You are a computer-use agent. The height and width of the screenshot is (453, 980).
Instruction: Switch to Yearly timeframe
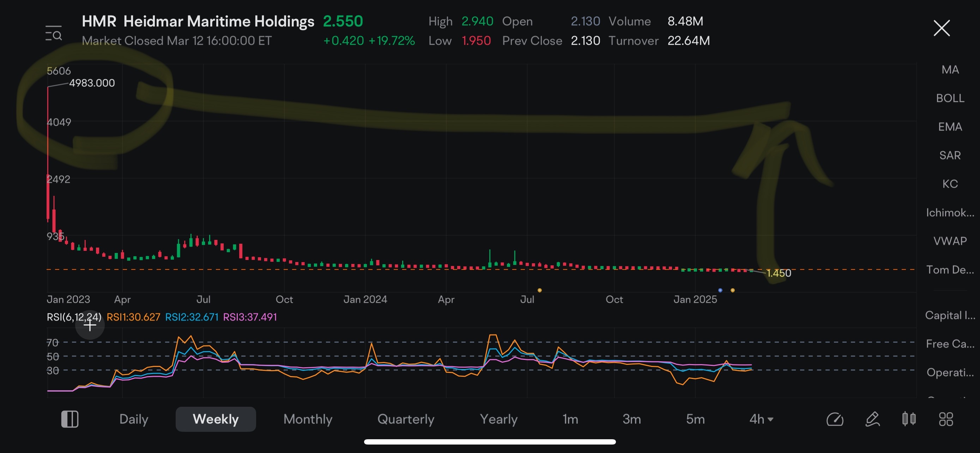[x=498, y=419]
